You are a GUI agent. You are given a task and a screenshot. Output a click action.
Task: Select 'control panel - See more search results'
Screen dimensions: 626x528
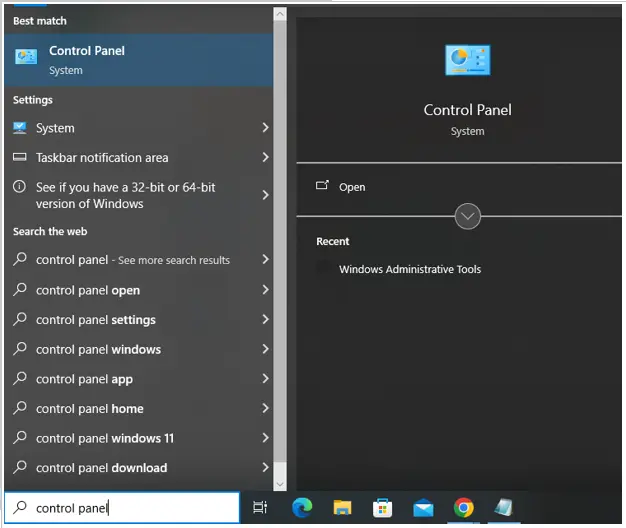tap(139, 260)
